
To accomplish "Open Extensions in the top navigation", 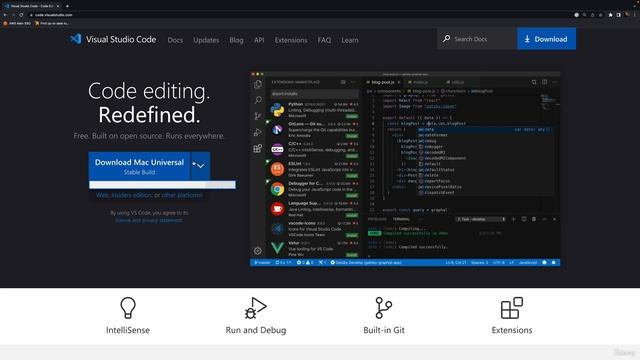I will click(x=291, y=40).
